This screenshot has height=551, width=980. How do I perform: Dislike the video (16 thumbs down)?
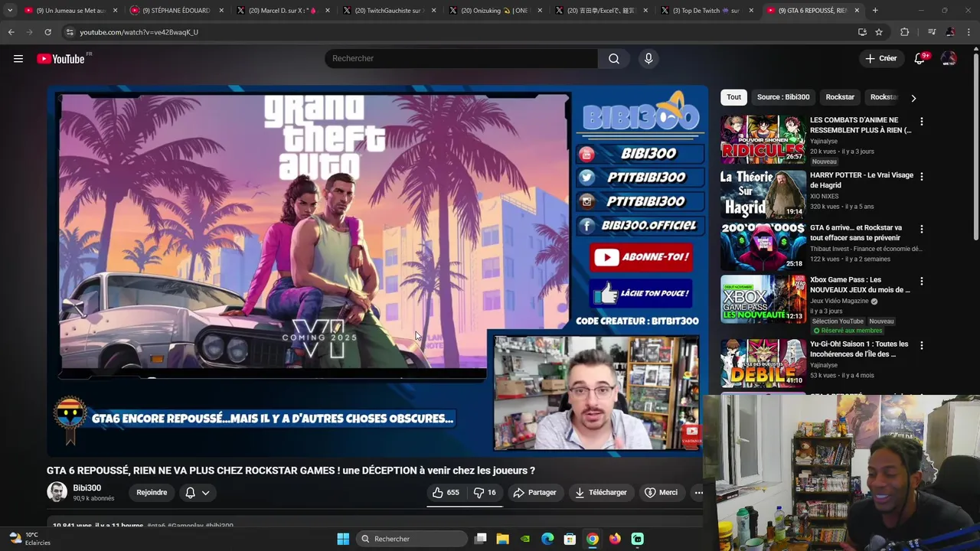(x=484, y=493)
